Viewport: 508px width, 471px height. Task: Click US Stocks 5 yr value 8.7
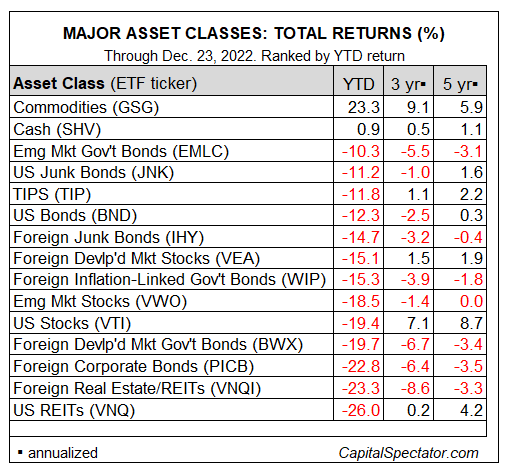click(x=471, y=323)
